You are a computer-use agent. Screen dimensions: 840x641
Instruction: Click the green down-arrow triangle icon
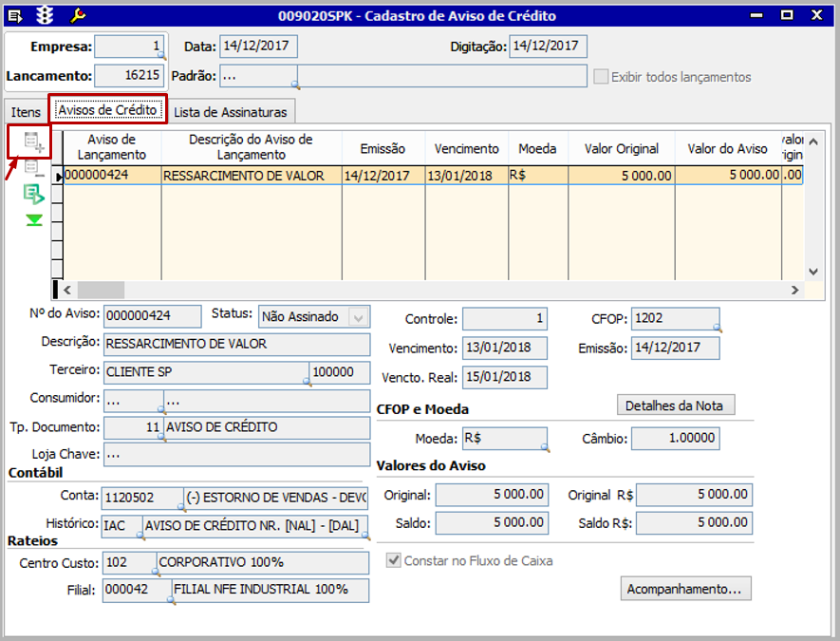tap(33, 220)
